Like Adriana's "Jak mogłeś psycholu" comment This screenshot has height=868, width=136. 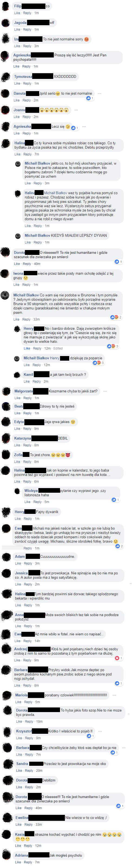click(18, 862)
